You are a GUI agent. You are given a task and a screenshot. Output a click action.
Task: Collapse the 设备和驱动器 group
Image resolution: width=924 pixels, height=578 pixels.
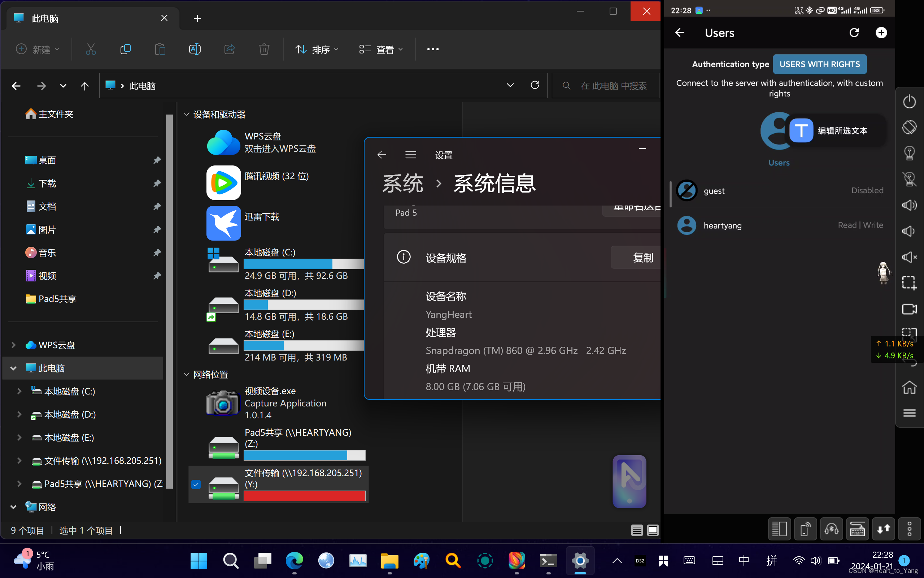186,114
